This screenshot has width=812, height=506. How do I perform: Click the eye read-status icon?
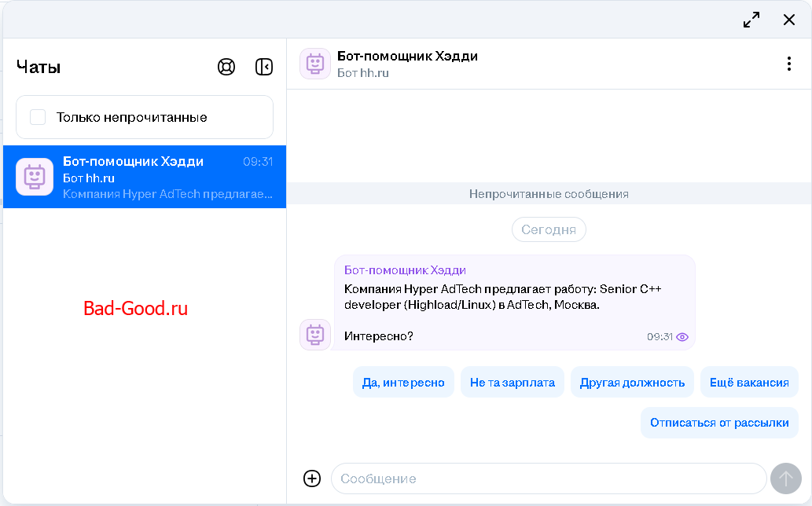pyautogui.click(x=682, y=336)
